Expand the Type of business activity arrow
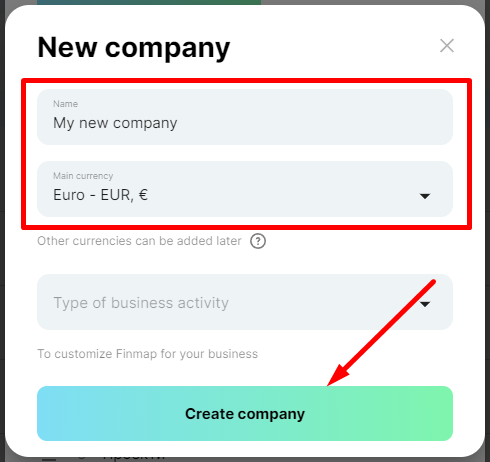 pyautogui.click(x=425, y=304)
